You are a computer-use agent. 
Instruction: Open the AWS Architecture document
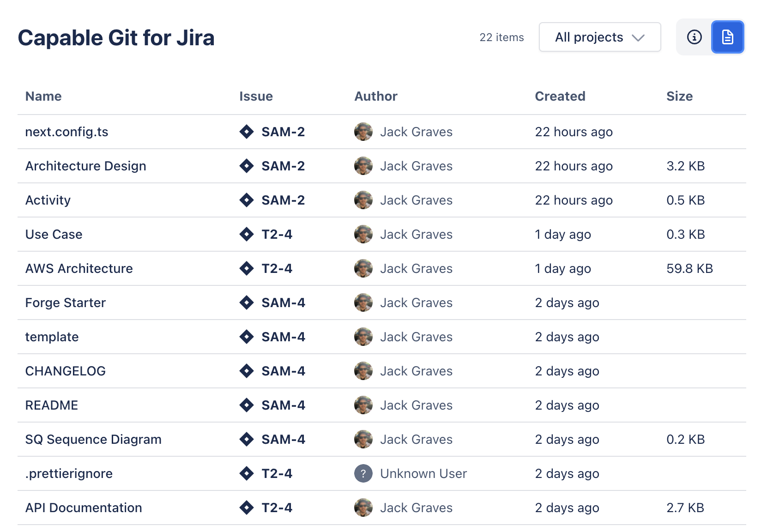coord(79,268)
